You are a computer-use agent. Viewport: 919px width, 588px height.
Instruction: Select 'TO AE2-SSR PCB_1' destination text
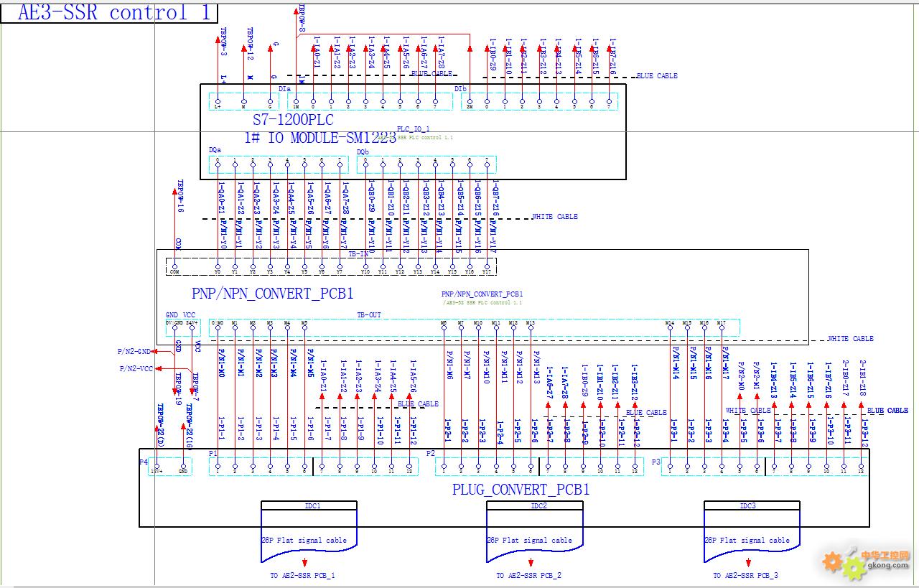pyautogui.click(x=302, y=576)
